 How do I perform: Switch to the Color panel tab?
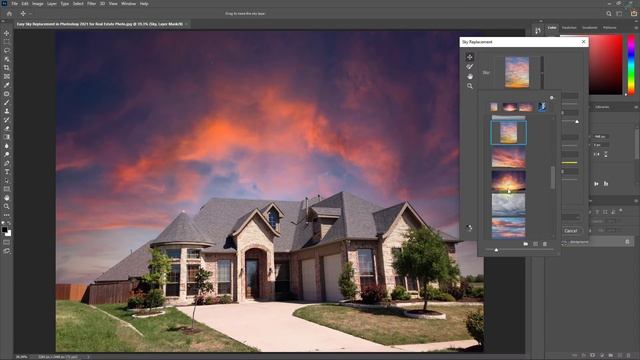[x=552, y=27]
